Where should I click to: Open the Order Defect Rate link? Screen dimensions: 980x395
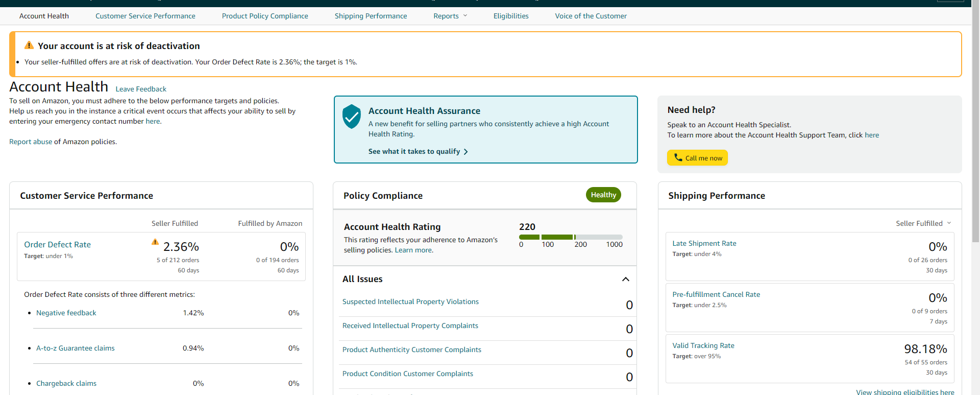[58, 245]
